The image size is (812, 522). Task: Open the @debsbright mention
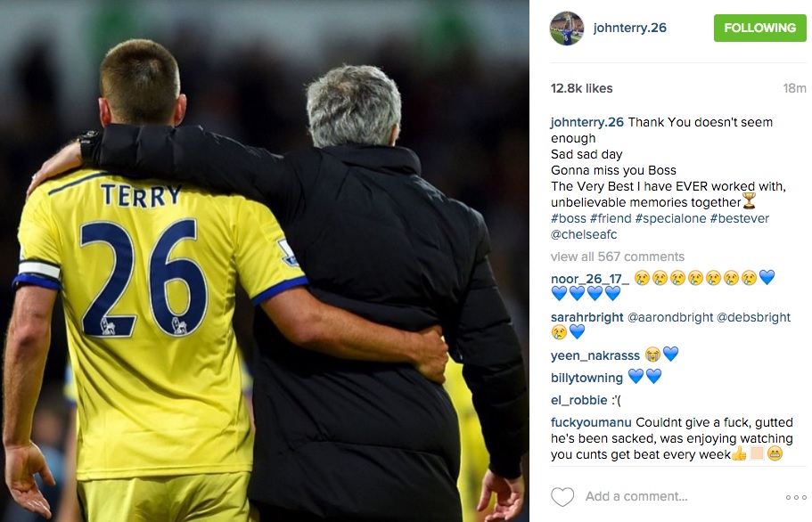click(x=753, y=317)
